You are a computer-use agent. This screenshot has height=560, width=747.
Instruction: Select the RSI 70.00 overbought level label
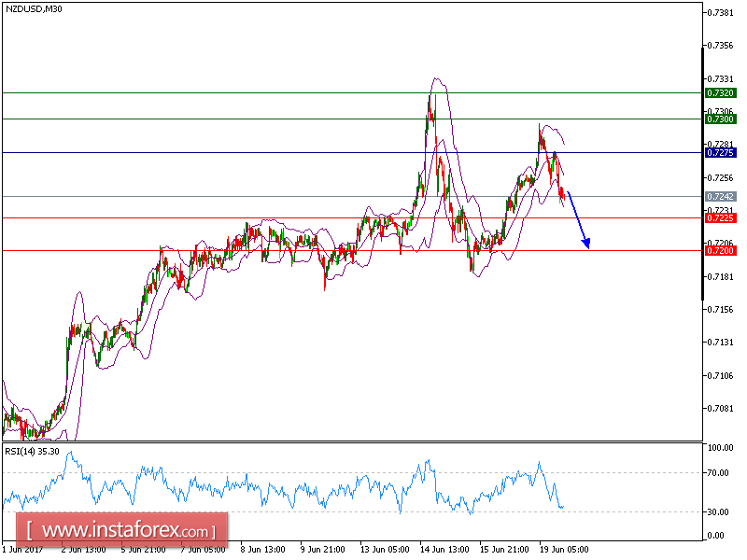click(x=718, y=473)
